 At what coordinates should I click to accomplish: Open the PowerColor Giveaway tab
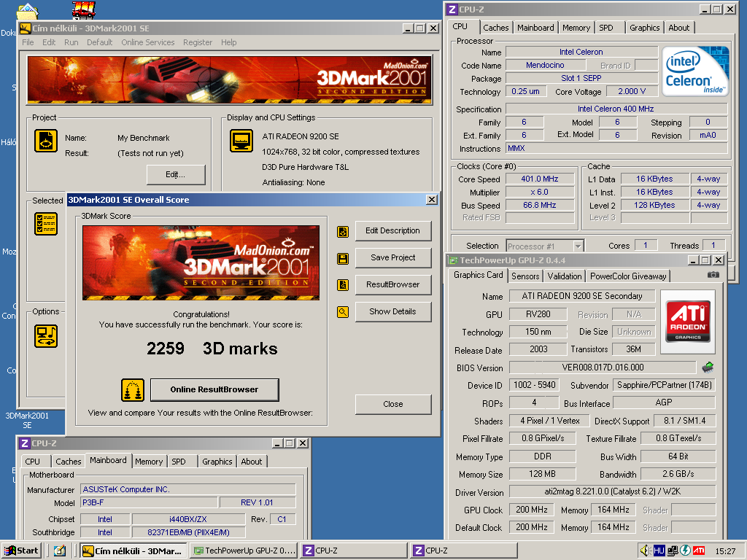628,276
